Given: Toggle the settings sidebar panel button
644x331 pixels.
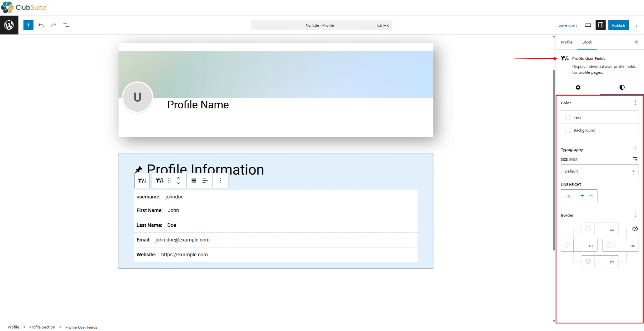Looking at the screenshot, I should coord(600,25).
